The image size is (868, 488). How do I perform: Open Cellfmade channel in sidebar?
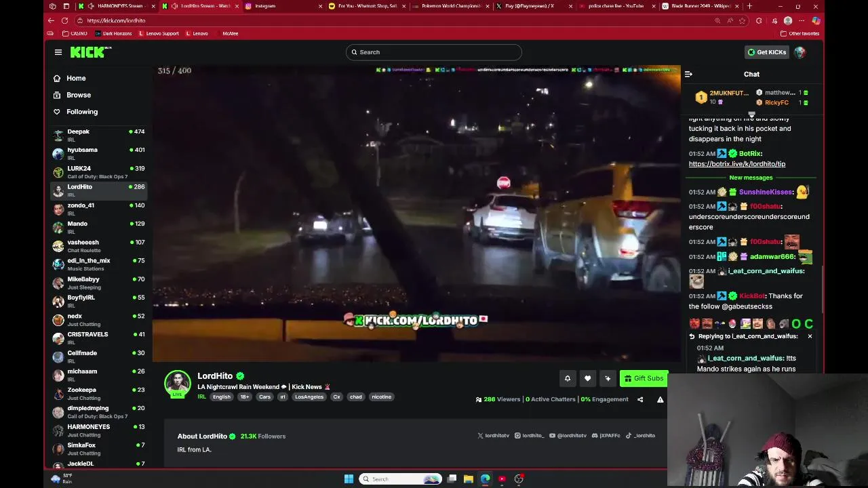click(99, 357)
